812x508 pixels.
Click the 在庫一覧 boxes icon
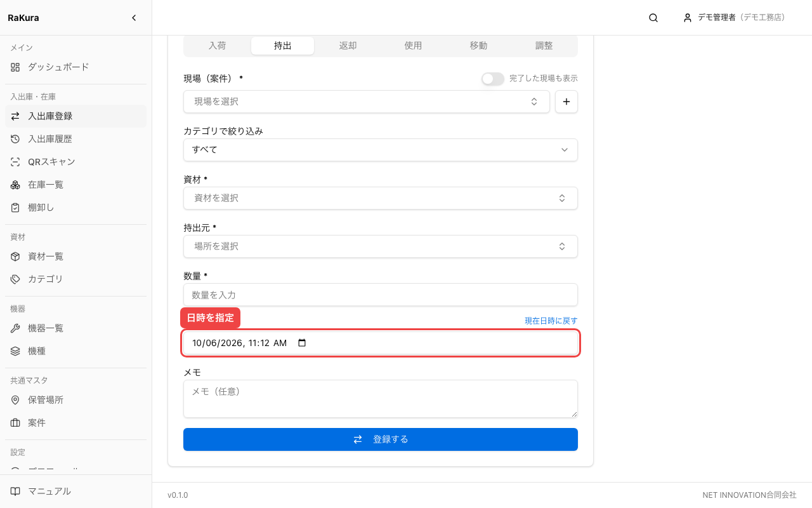(x=15, y=185)
